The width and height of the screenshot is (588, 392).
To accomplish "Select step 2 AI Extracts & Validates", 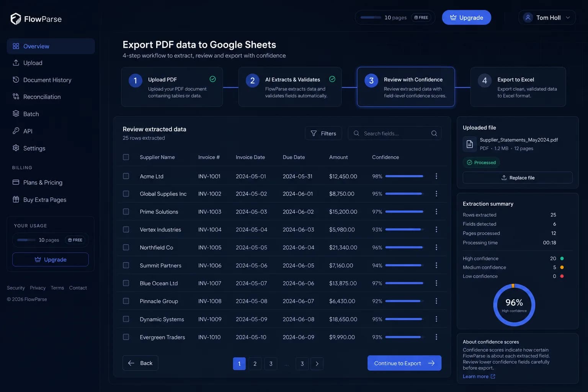I will coord(290,87).
